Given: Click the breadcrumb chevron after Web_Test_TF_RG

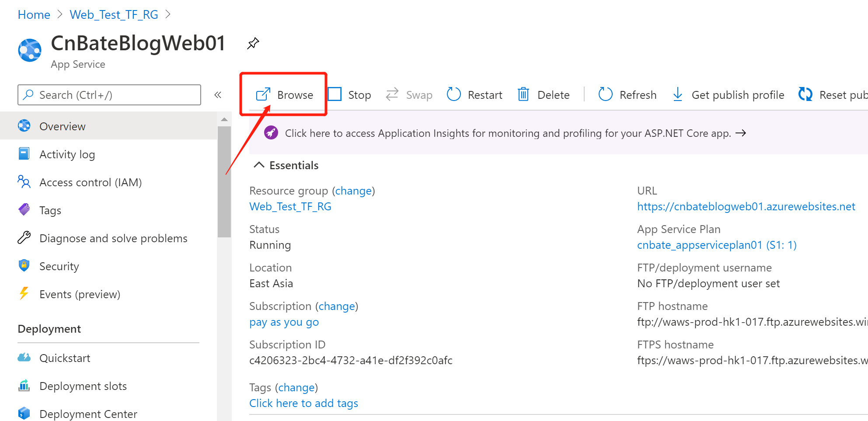Looking at the screenshot, I should [168, 14].
